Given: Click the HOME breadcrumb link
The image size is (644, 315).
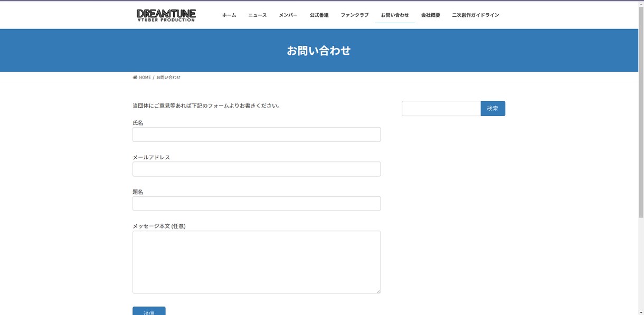Looking at the screenshot, I should tap(145, 78).
